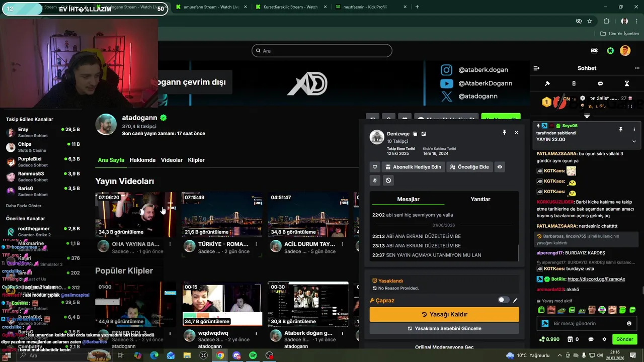Open options for Ataberk doğan clip
Screen dimensions: 644x362
343,333
